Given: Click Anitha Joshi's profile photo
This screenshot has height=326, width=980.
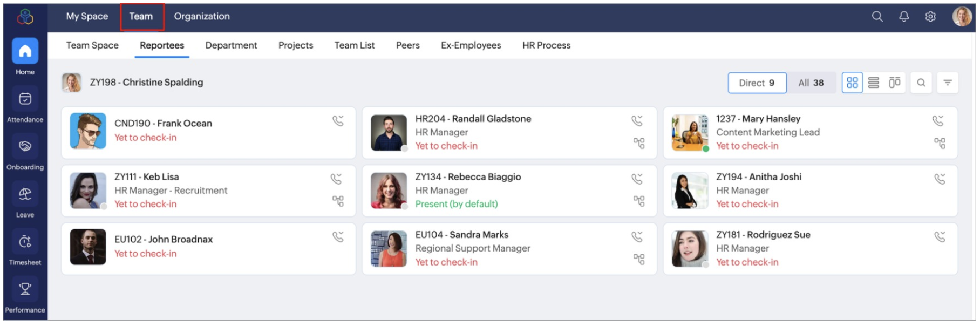Looking at the screenshot, I should tap(689, 191).
